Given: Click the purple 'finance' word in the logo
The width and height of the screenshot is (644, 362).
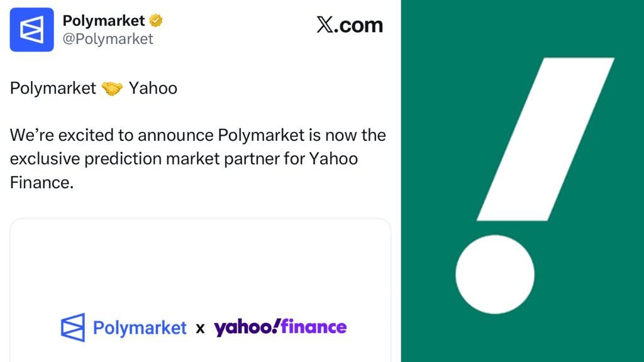Looking at the screenshot, I should 314,327.
